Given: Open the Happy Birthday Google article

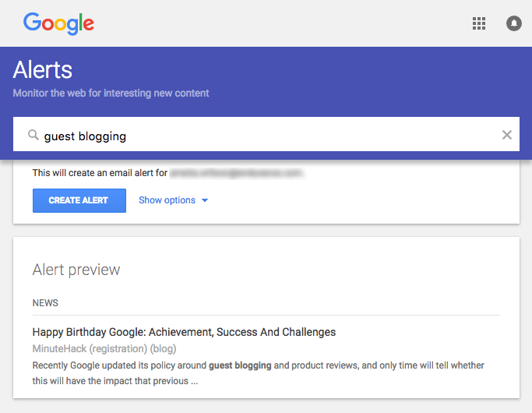Looking at the screenshot, I should click(x=184, y=332).
